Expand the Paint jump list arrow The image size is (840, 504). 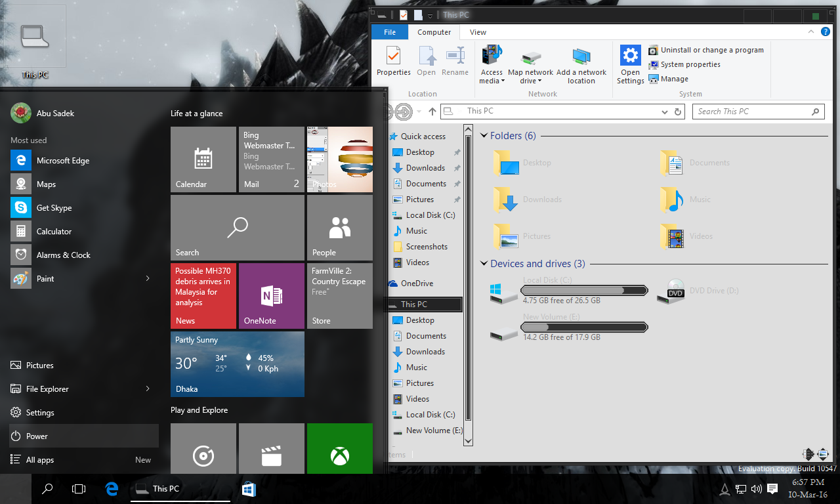148,279
